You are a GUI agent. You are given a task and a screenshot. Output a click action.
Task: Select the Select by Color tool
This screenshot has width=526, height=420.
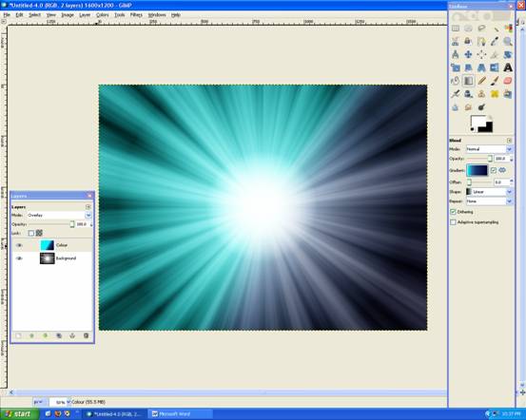click(508, 29)
